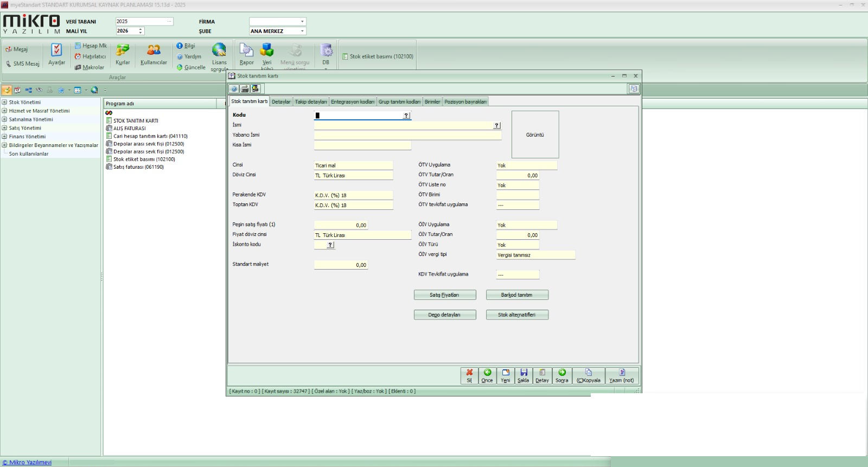This screenshot has height=467, width=868.
Task: Select Satış faturası (061190) in list
Action: coord(138,167)
